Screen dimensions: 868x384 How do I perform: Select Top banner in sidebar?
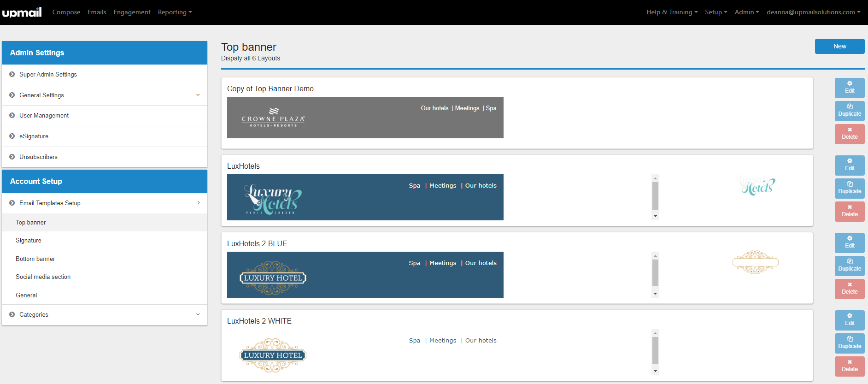click(x=105, y=222)
